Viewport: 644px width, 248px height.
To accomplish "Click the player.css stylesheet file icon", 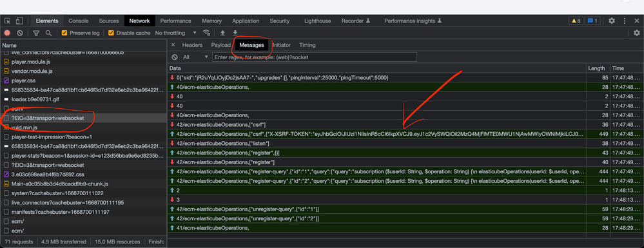I will (6, 81).
